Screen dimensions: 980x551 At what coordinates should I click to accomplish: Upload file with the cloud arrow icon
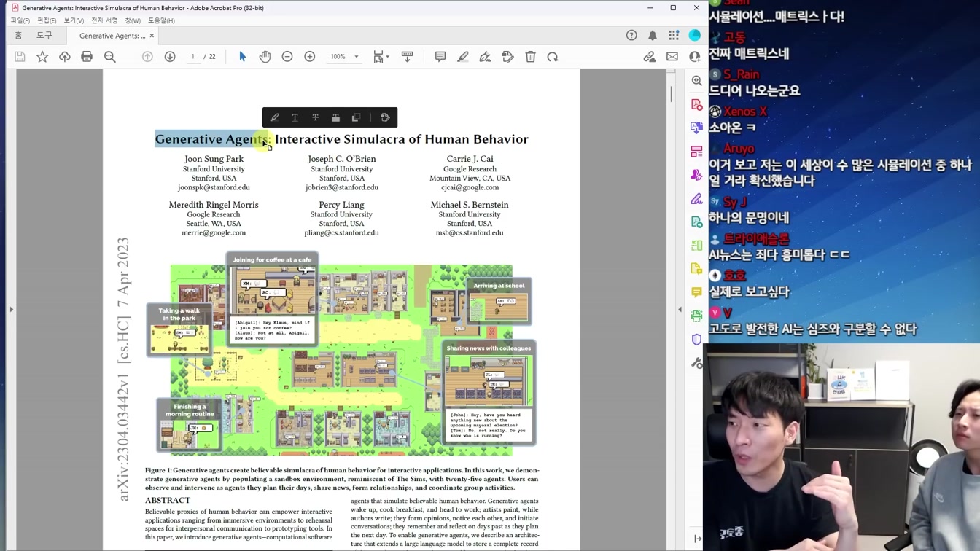point(65,57)
